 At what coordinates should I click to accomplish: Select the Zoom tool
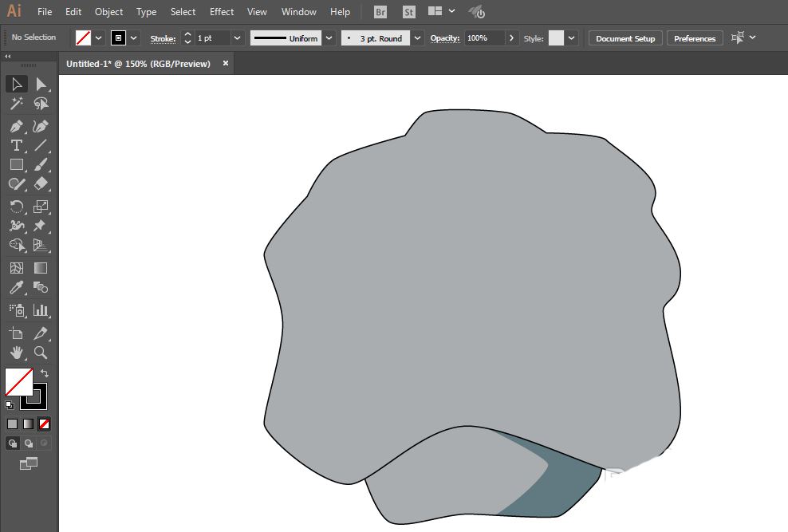pyautogui.click(x=41, y=352)
